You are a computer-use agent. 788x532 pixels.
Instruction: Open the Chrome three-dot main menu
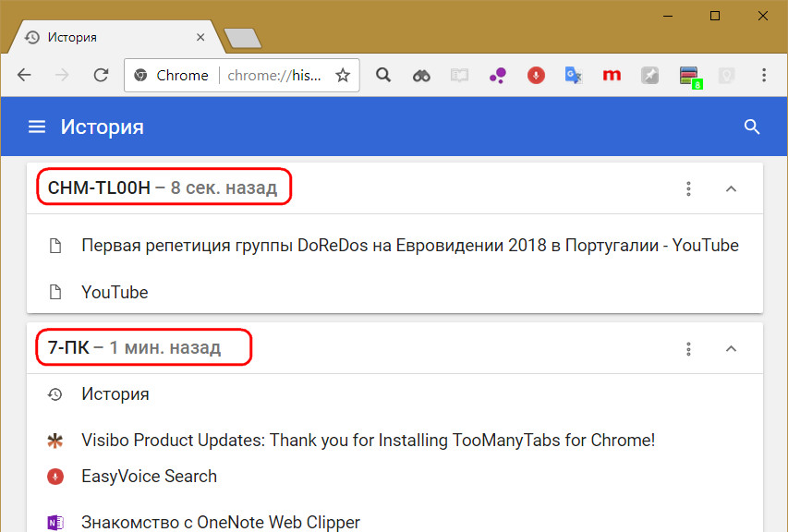[764, 76]
